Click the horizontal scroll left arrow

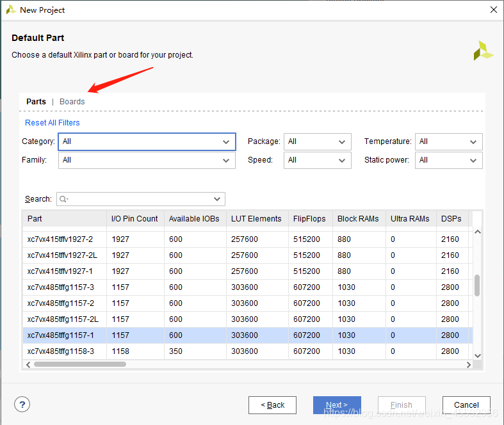[x=28, y=365]
